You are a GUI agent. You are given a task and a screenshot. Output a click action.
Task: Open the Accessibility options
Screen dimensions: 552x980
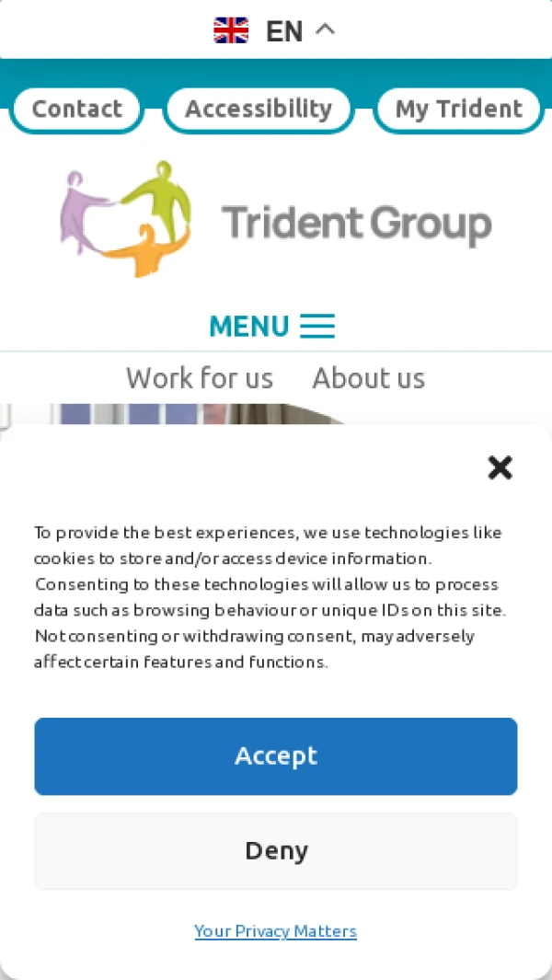pos(259,110)
